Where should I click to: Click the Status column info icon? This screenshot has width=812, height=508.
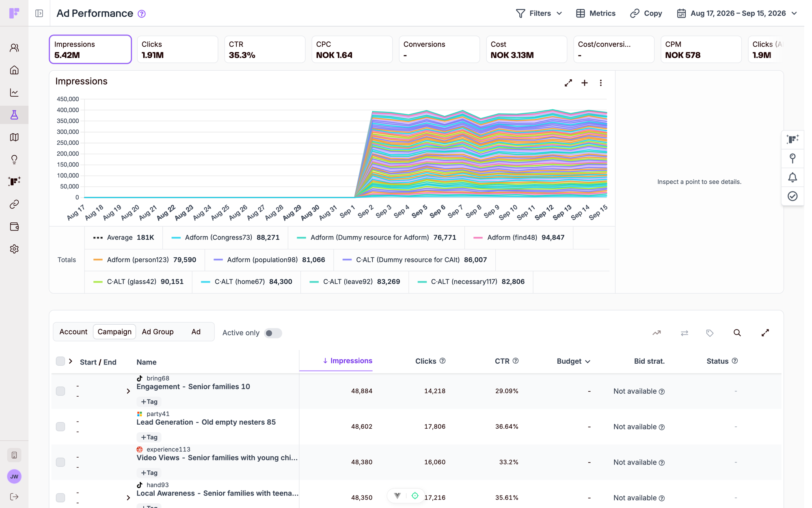click(x=734, y=361)
